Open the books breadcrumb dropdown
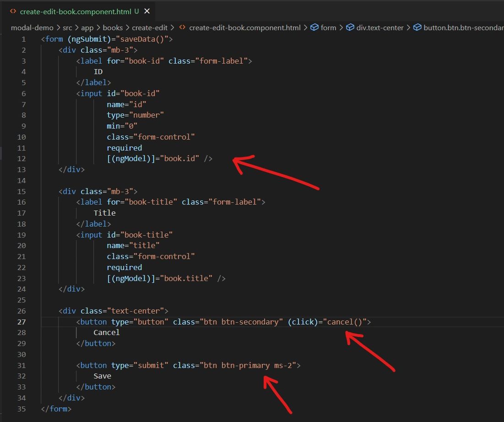This screenshot has height=422, width=504. (x=113, y=27)
